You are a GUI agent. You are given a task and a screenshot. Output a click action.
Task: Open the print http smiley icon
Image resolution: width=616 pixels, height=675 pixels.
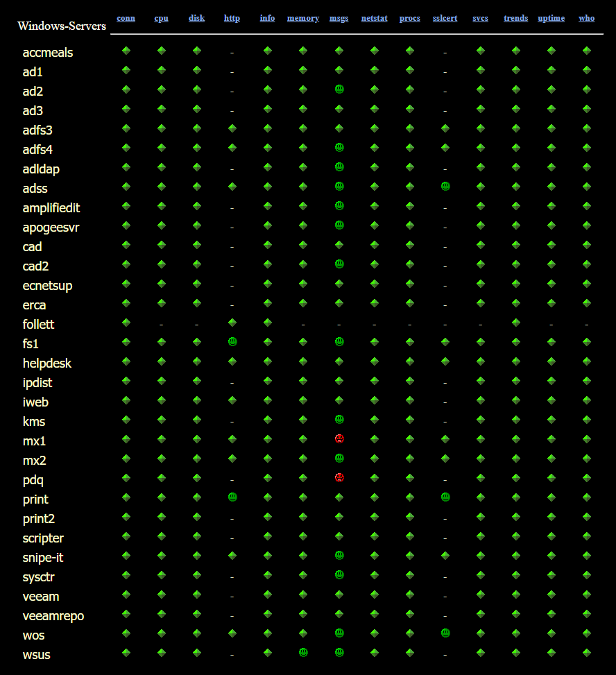232,497
